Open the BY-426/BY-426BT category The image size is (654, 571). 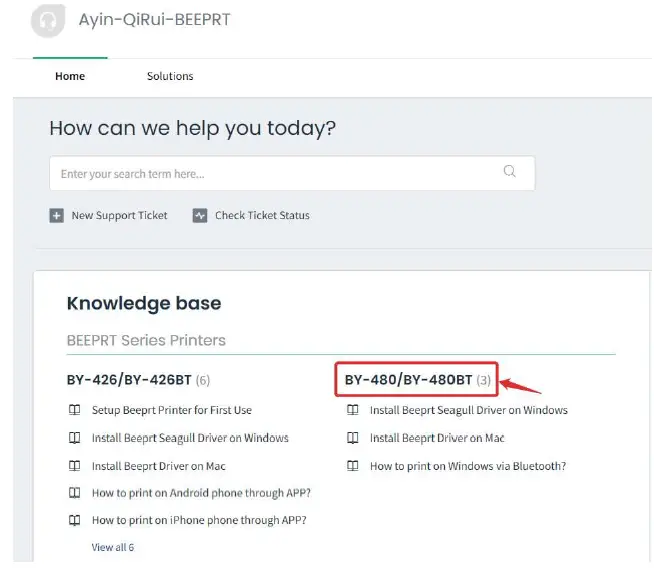pos(130,380)
